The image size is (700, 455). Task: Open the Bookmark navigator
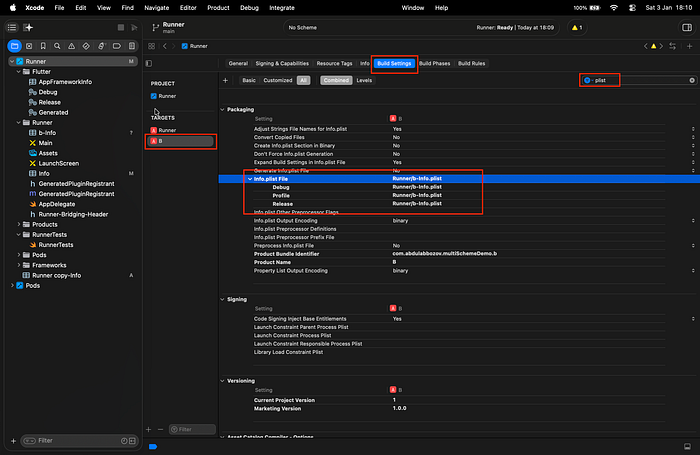[43, 46]
